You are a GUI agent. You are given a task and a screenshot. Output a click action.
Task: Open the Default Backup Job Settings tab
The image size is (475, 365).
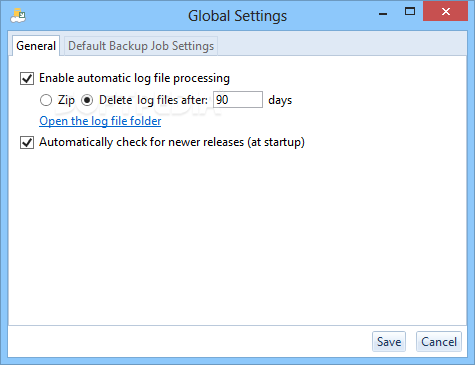tap(141, 46)
